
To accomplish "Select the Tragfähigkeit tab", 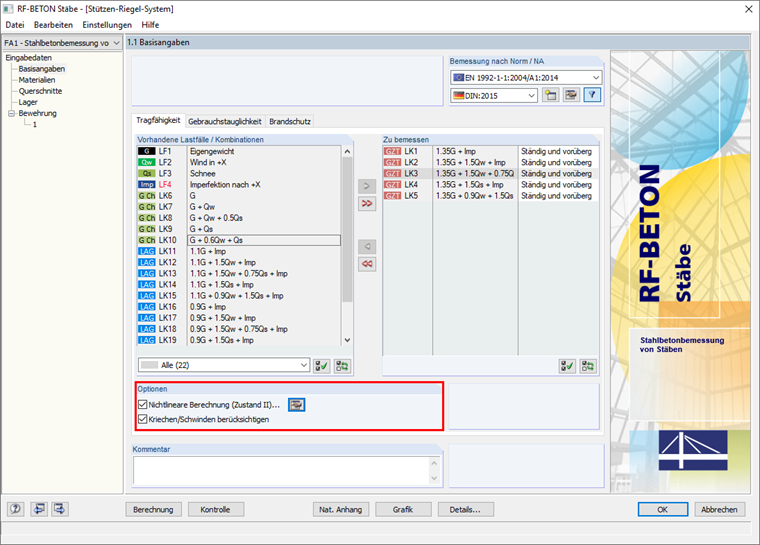I will point(158,120).
